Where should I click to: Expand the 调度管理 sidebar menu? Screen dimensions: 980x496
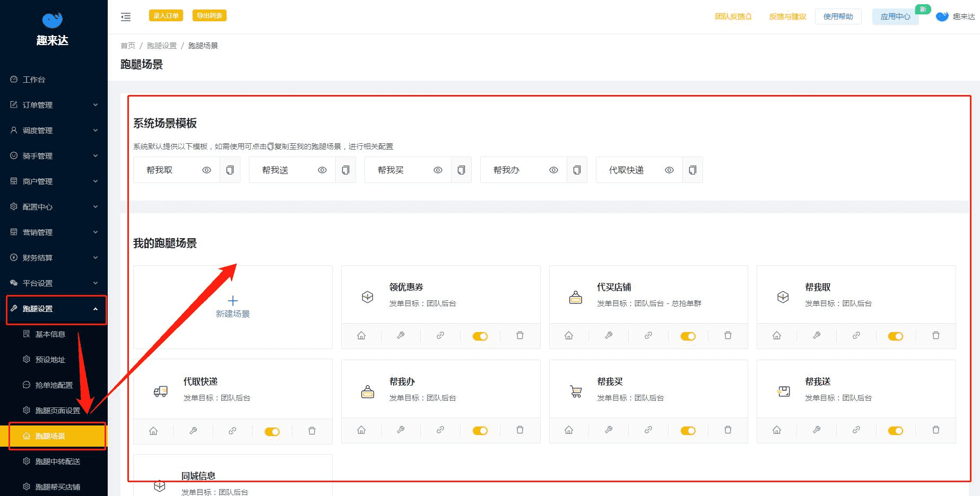pos(54,130)
